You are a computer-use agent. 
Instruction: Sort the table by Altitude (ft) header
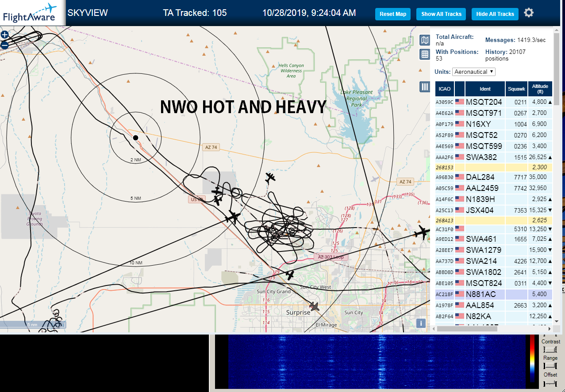coord(540,89)
